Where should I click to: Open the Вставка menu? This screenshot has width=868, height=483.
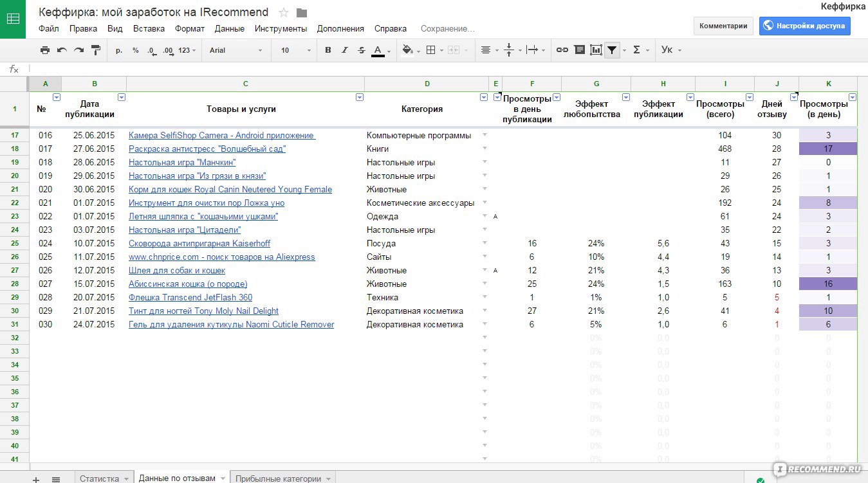149,28
